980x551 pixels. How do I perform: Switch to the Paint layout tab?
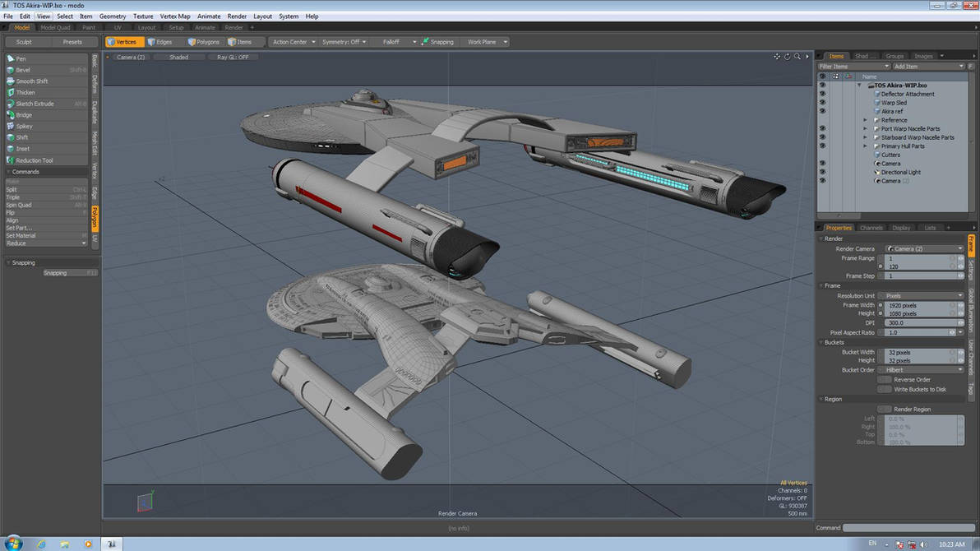89,27
